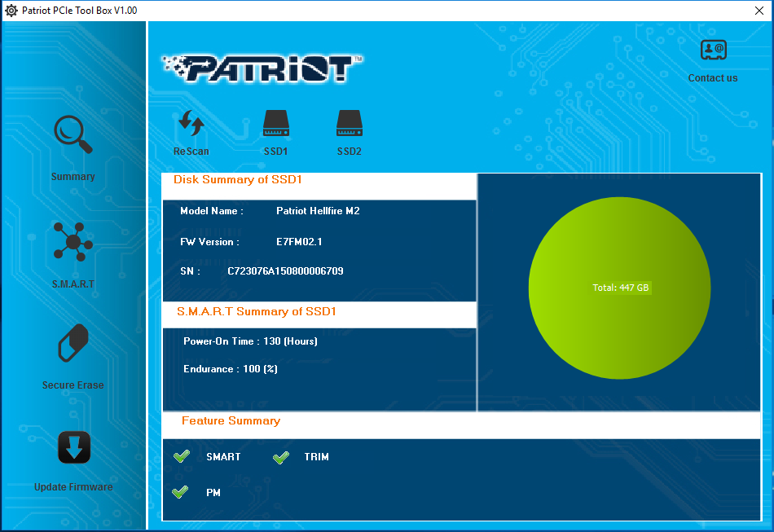Click the PM feature checkmark
Viewport: 774px width, 532px height.
coord(181,493)
